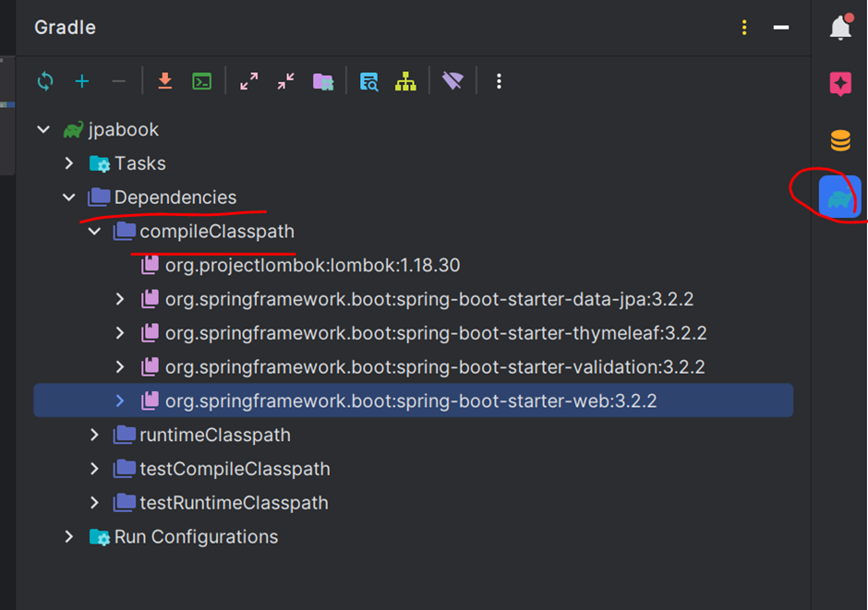
Task: Click the runtimeClasspath folder icon
Action: [x=125, y=435]
